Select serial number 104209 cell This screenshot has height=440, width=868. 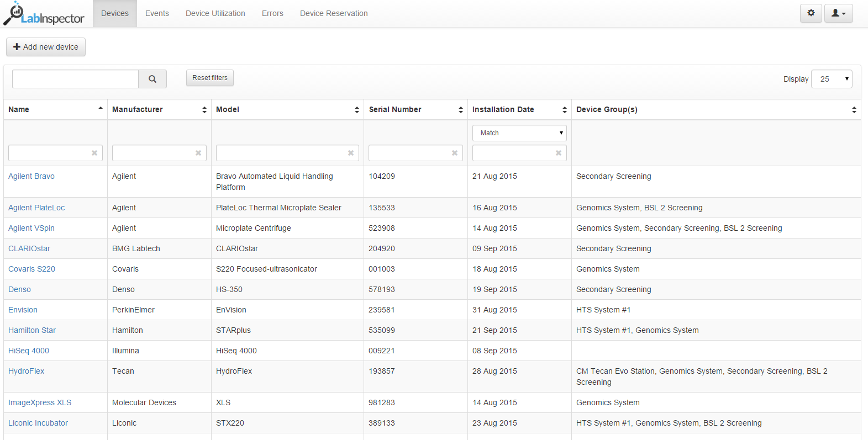415,182
